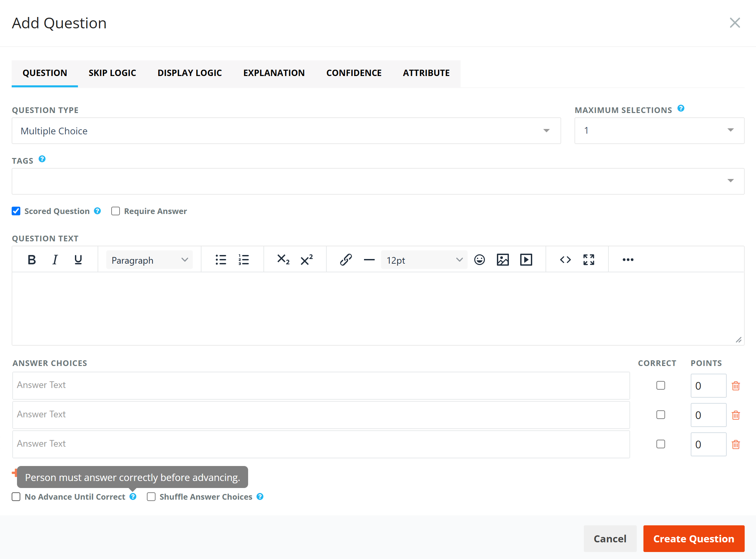Open the Paragraph style dropdown
The image size is (756, 559).
(150, 260)
